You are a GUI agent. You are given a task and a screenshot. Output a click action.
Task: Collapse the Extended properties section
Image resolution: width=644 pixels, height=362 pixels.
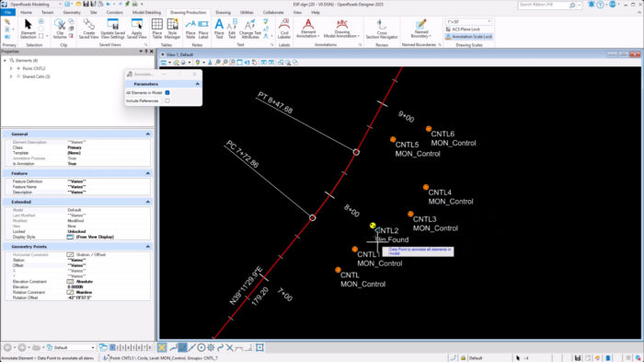(x=148, y=202)
